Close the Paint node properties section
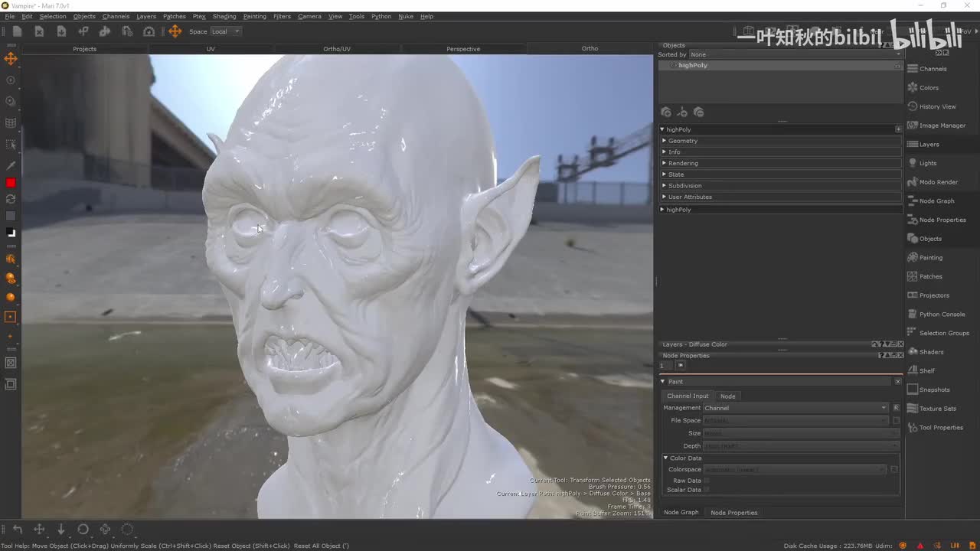 (x=898, y=381)
